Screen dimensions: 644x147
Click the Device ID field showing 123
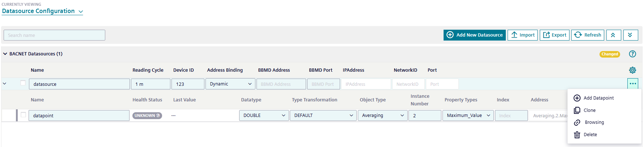(188, 84)
